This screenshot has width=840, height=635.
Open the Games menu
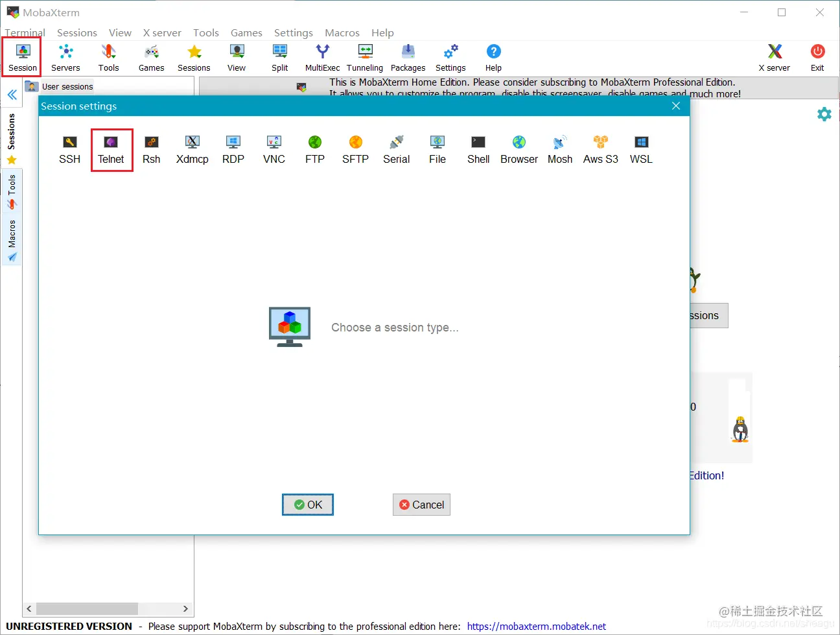point(246,32)
